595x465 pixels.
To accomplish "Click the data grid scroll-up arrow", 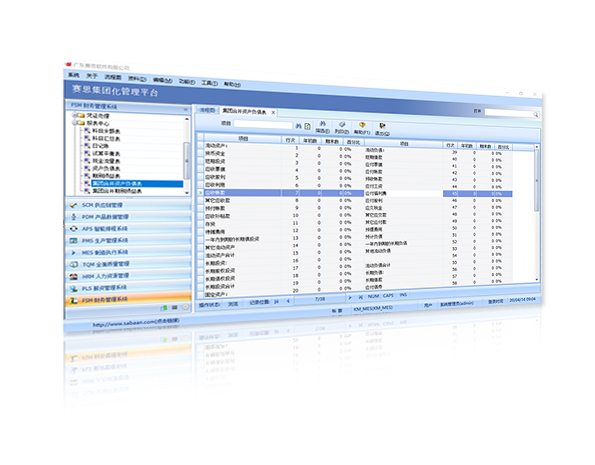I will coord(537,147).
